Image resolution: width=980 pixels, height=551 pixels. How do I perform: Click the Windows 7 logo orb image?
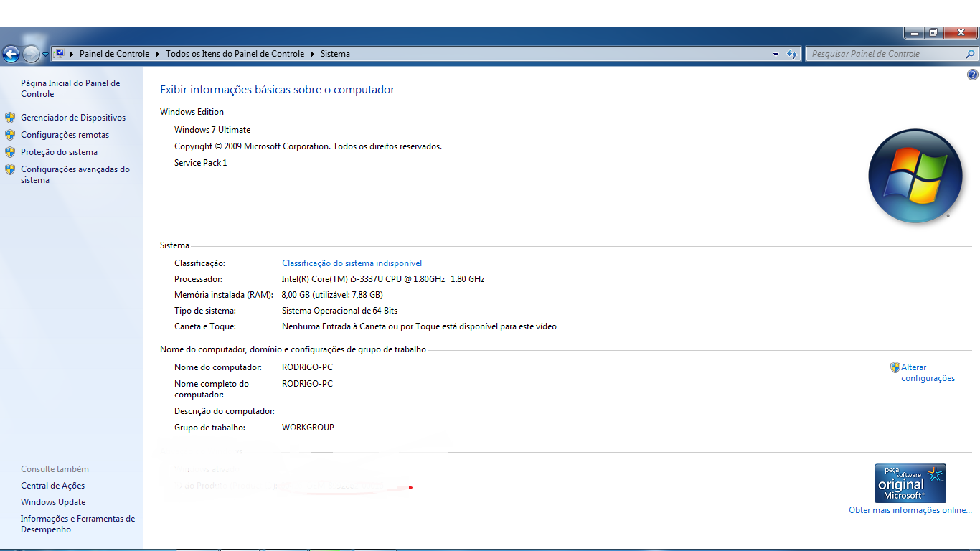click(x=915, y=176)
